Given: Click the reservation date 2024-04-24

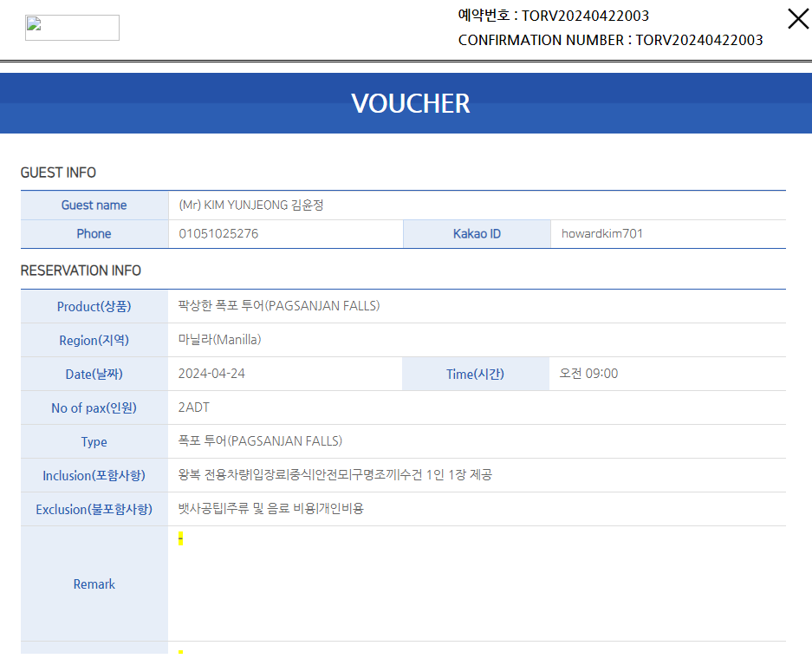Looking at the screenshot, I should [x=211, y=374].
